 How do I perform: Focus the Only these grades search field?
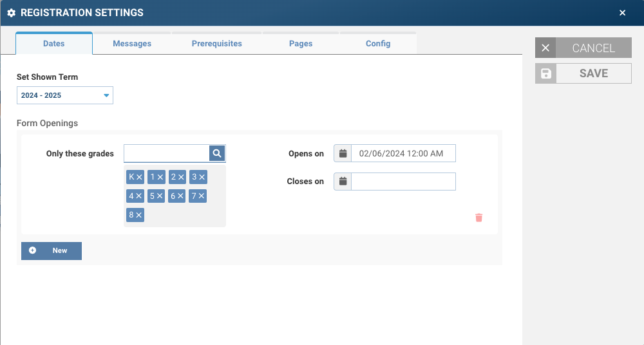pos(167,153)
